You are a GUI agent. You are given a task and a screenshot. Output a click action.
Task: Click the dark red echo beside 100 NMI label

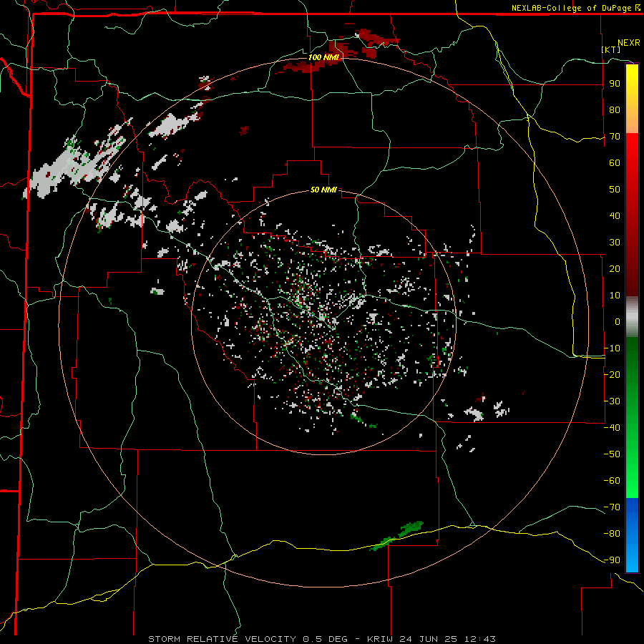312,67
